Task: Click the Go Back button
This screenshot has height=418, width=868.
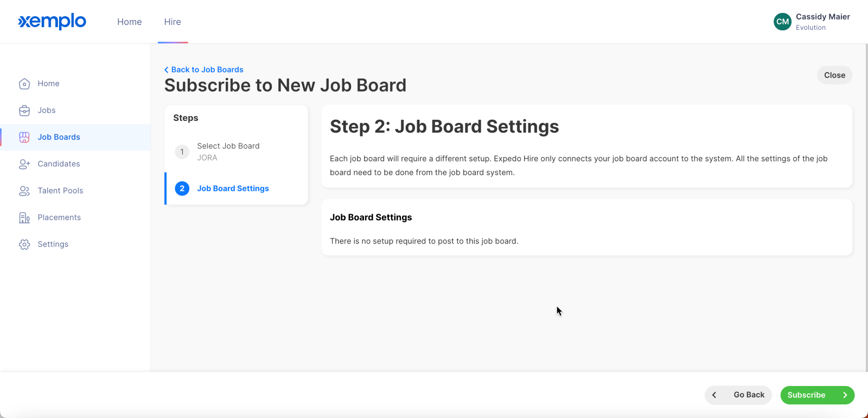Action: (738, 395)
